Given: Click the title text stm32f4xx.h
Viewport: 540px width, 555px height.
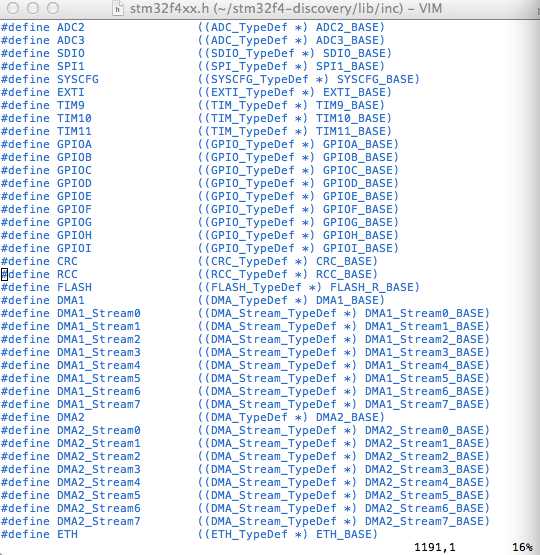Looking at the screenshot, I should (x=169, y=8).
